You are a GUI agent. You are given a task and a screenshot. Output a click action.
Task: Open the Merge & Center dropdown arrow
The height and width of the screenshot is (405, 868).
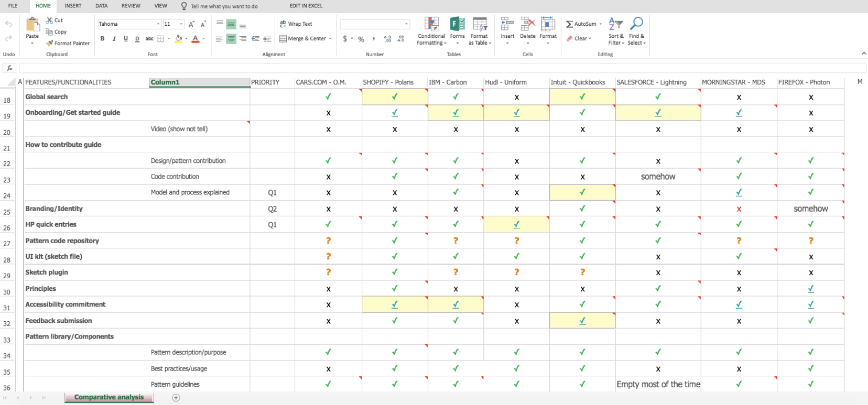tap(330, 38)
